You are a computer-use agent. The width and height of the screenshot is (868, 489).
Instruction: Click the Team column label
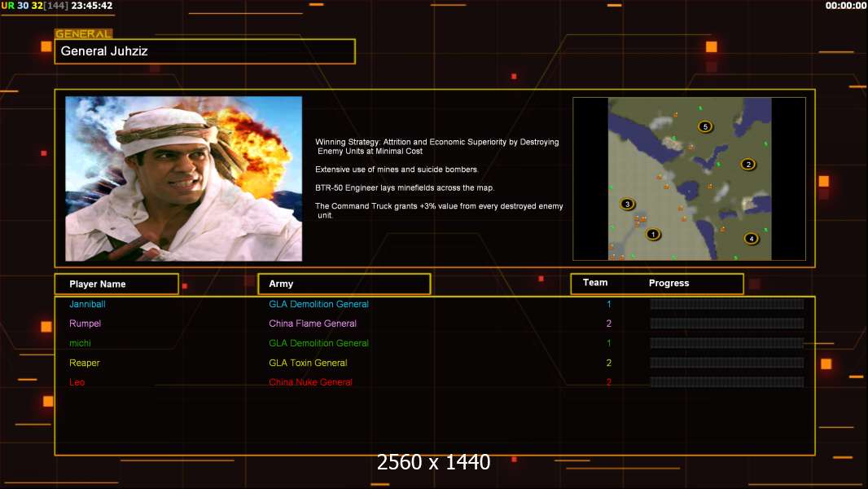(x=595, y=283)
